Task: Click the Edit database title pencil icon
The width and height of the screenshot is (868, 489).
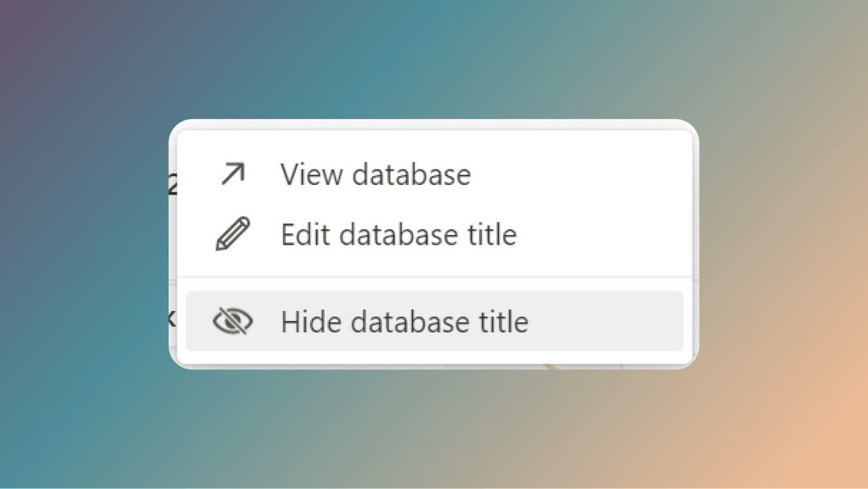Action: click(232, 234)
